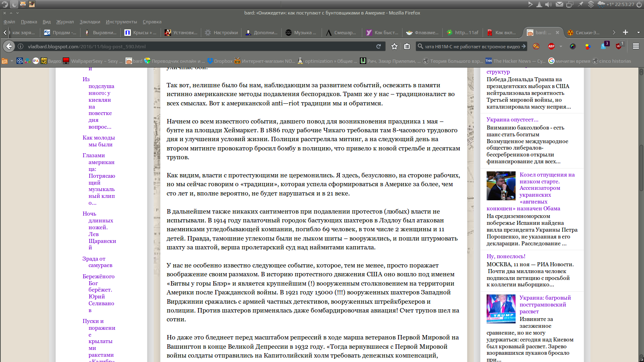Bookmark this page with the star icon
Viewport: 644px width, 362px height.
394,46
